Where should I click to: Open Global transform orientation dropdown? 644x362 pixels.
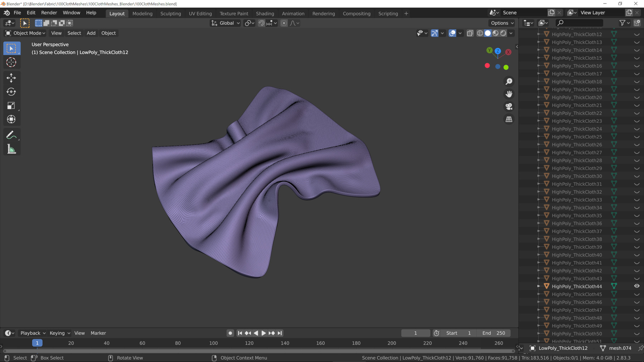[226, 23]
